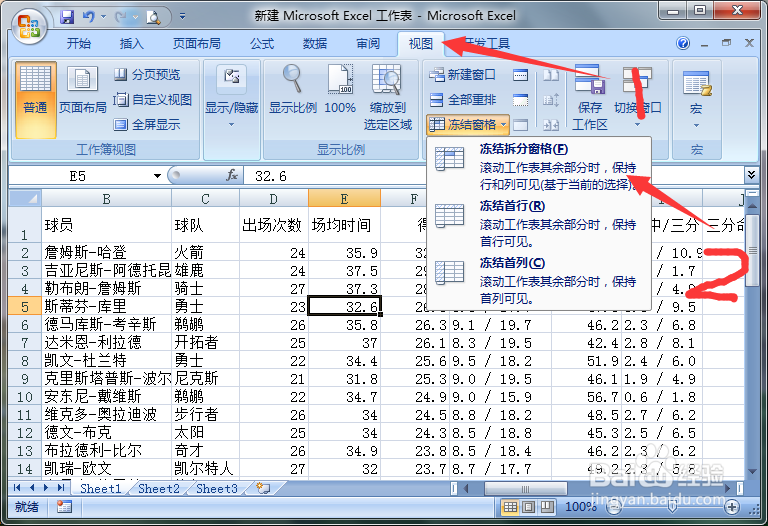
Task: Go to last sheet navigation arrow
Action: pos(61,488)
